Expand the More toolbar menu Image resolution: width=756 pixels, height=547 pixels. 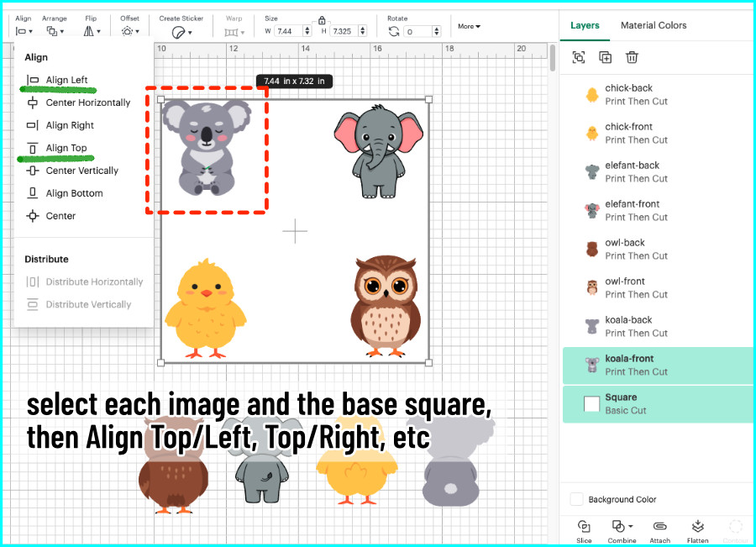(x=469, y=26)
